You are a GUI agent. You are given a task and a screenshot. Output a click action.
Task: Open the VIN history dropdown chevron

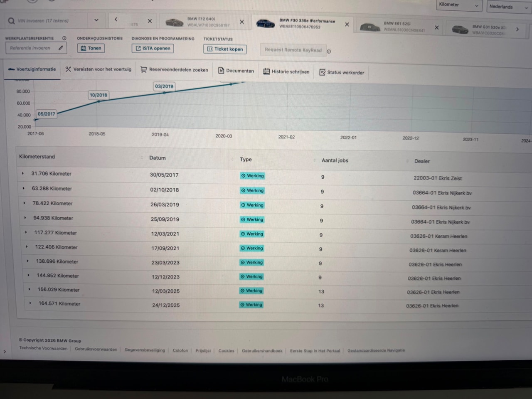click(x=96, y=20)
